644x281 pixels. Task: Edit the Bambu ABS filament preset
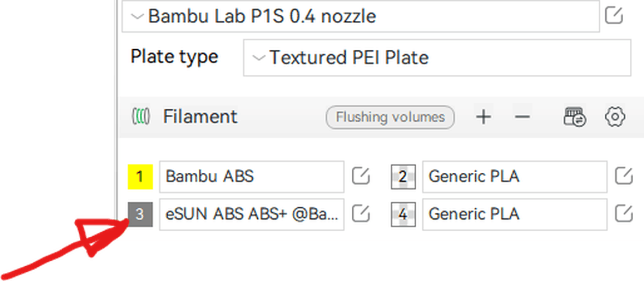click(361, 176)
